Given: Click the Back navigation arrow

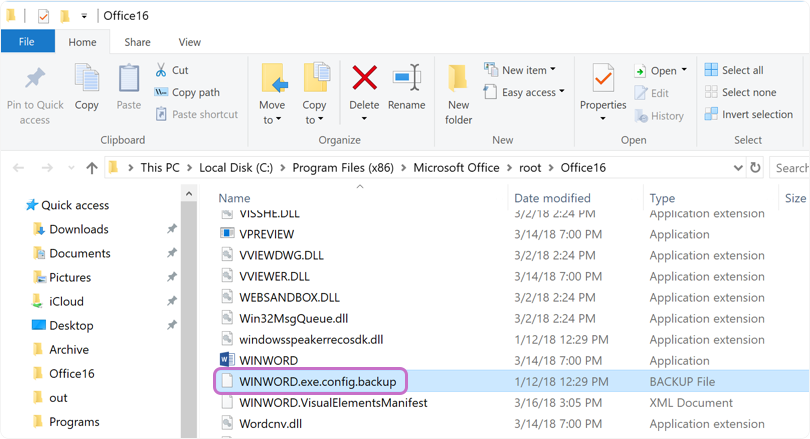Looking at the screenshot, I should [x=19, y=168].
